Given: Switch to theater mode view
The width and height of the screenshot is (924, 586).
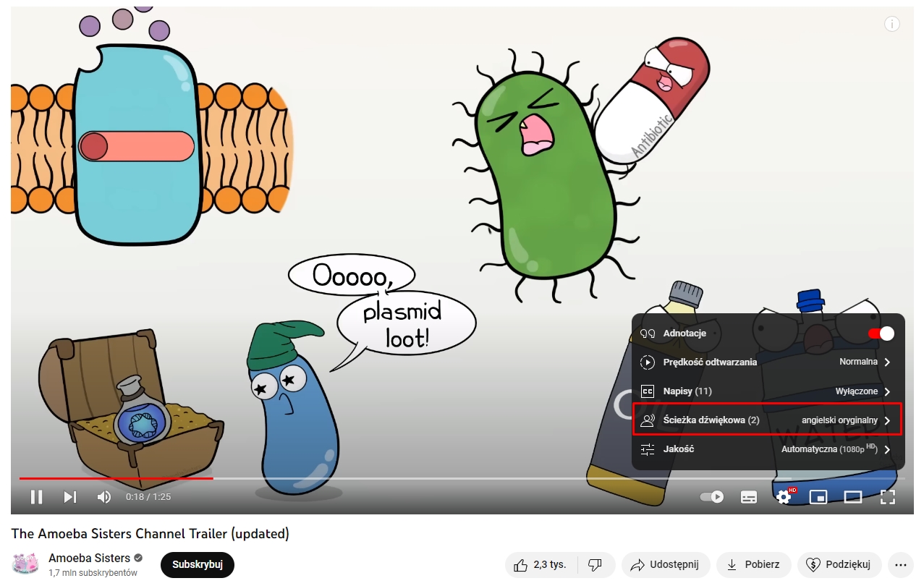Looking at the screenshot, I should point(853,497).
